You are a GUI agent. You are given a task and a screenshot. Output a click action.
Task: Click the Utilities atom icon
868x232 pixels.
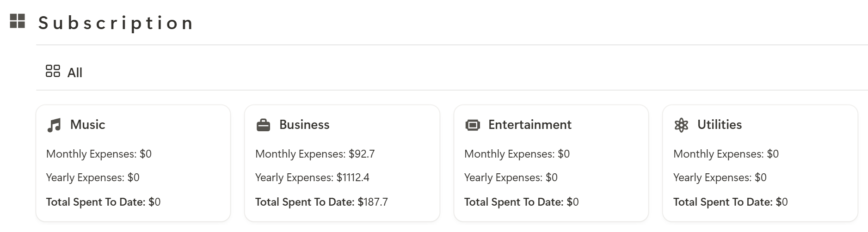coord(681,125)
